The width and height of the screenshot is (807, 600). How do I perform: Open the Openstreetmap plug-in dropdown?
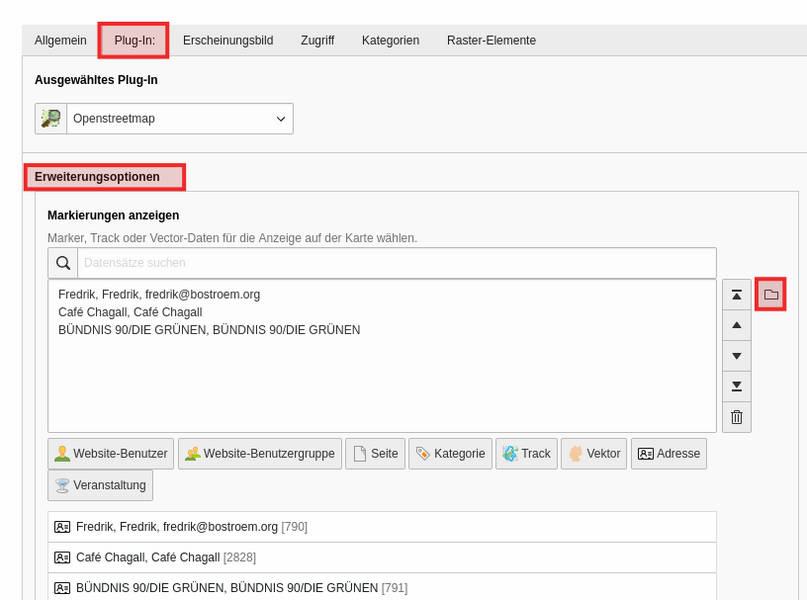pos(180,119)
